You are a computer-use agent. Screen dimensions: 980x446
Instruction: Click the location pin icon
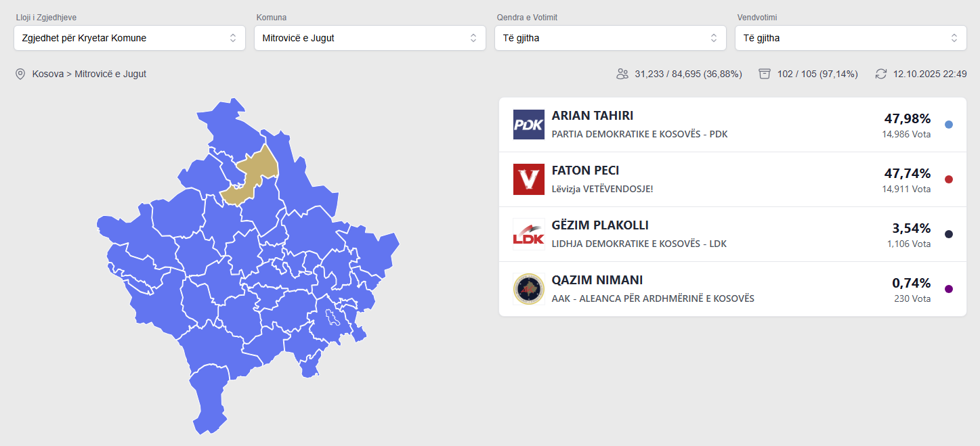(20, 74)
